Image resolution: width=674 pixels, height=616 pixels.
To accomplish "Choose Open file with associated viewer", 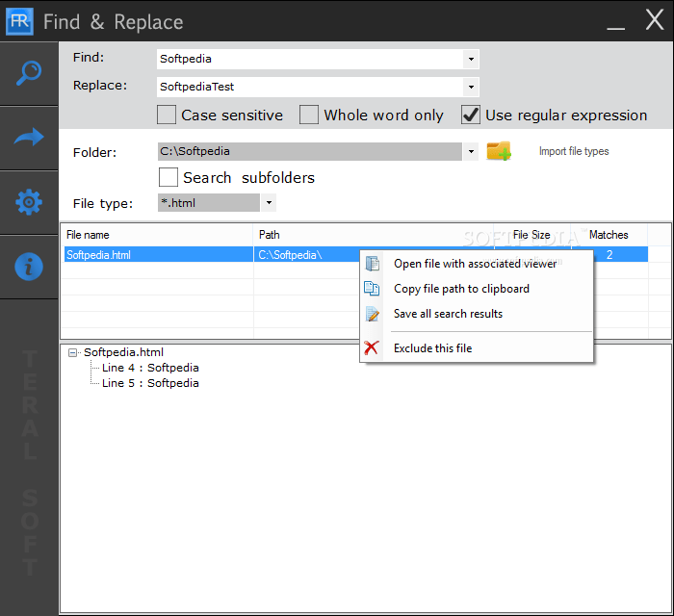I will tap(475, 264).
